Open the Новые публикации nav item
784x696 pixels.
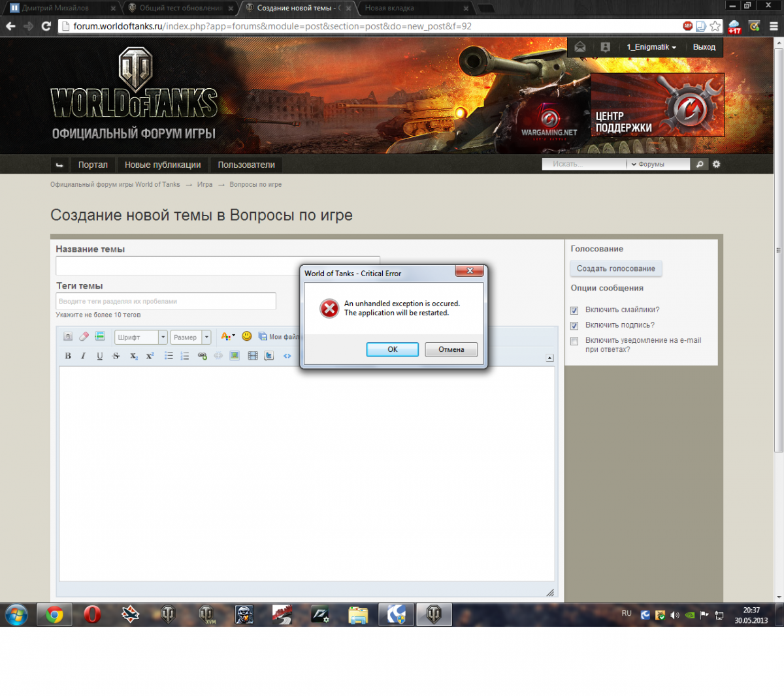tap(163, 165)
